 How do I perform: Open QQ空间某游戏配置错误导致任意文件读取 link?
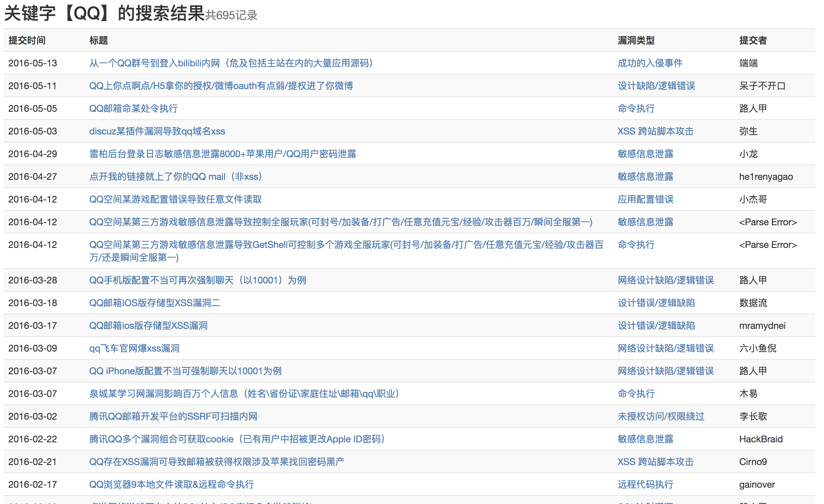click(x=175, y=199)
